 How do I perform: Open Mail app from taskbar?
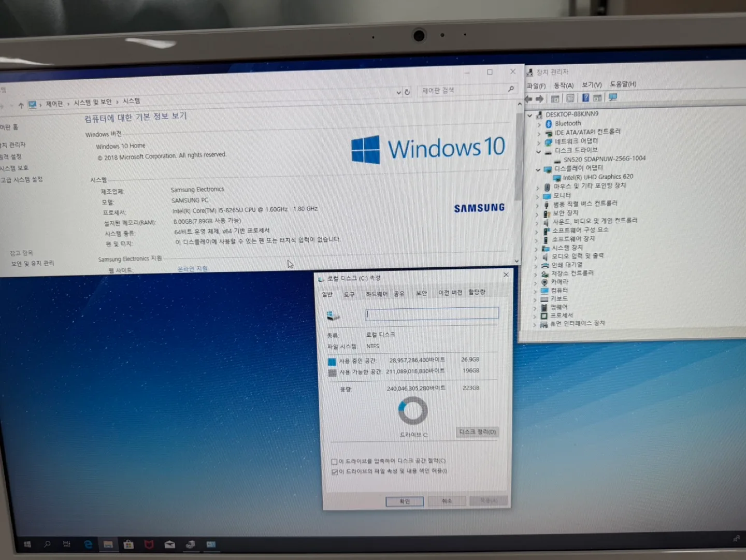(169, 544)
